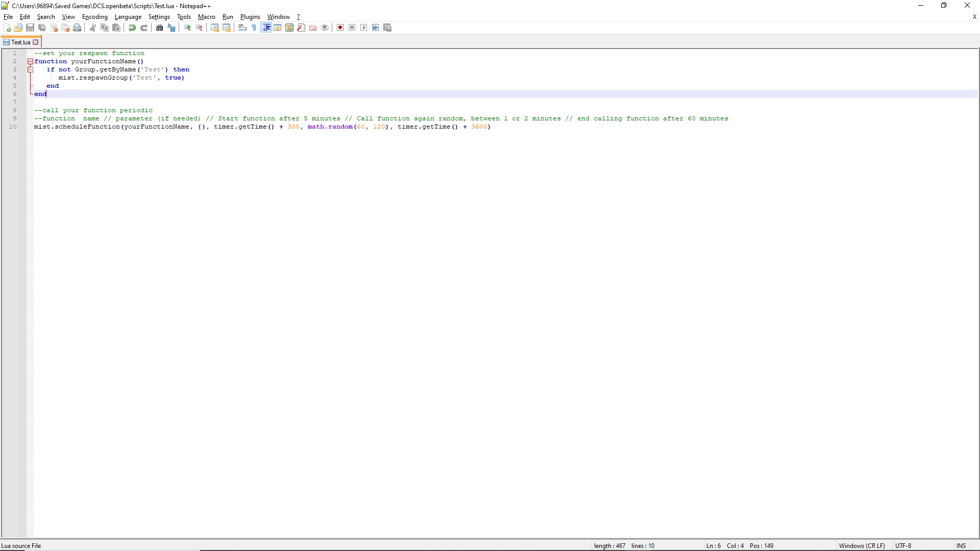The height and width of the screenshot is (551, 980).
Task: Select the Test.lua tab
Action: [x=20, y=42]
